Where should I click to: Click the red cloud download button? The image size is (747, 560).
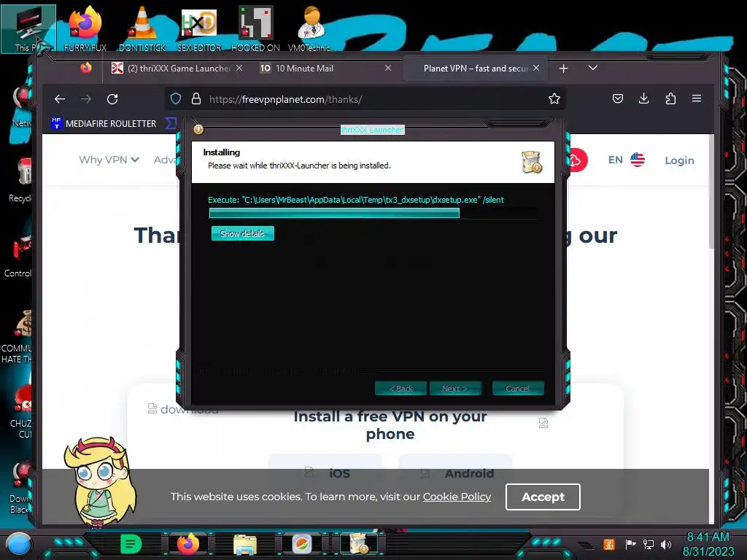578,160
